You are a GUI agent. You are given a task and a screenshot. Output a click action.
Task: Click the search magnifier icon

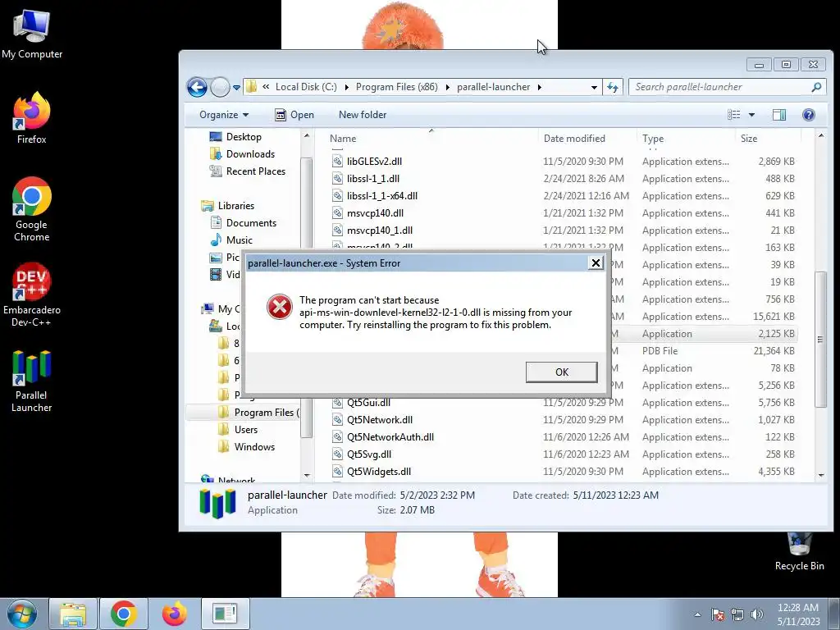(x=816, y=87)
